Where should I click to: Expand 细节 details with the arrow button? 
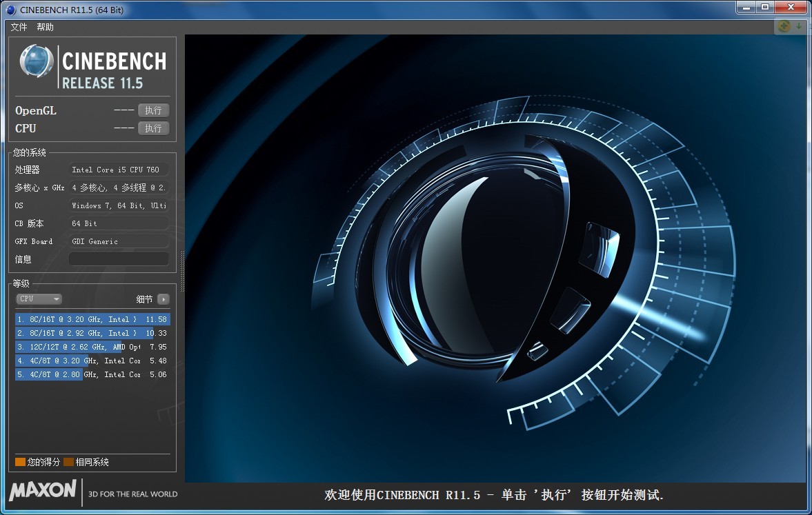pos(163,299)
